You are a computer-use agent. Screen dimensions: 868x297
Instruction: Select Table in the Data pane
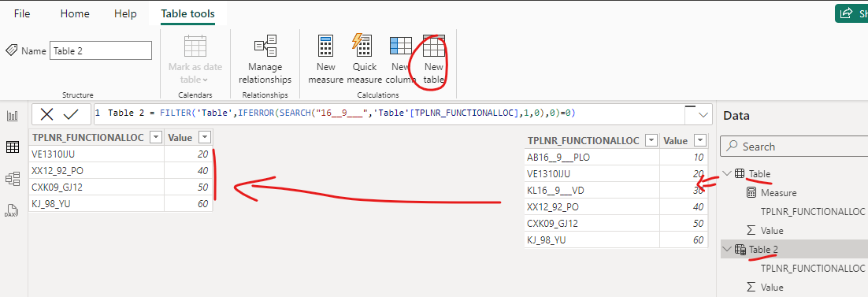pyautogui.click(x=759, y=174)
